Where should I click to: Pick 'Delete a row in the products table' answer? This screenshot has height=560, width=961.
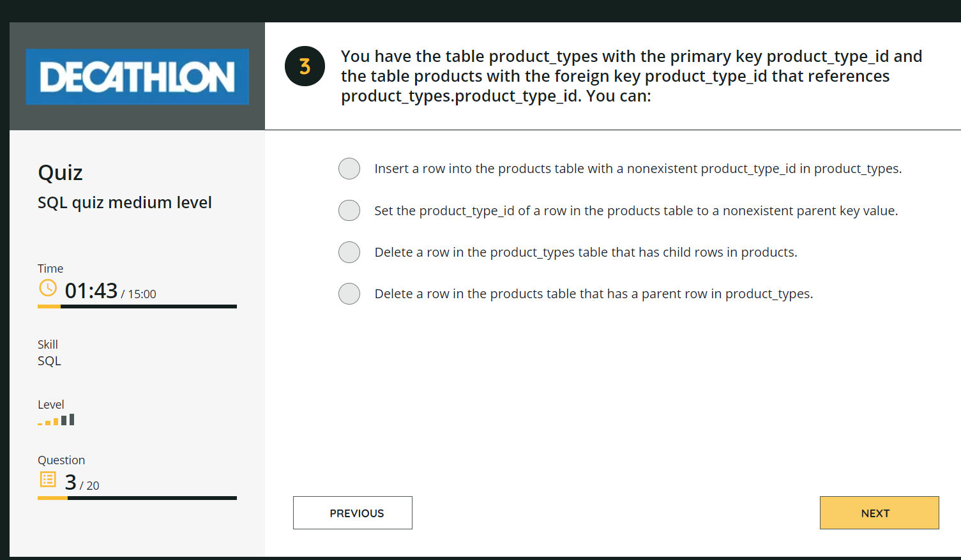(349, 294)
